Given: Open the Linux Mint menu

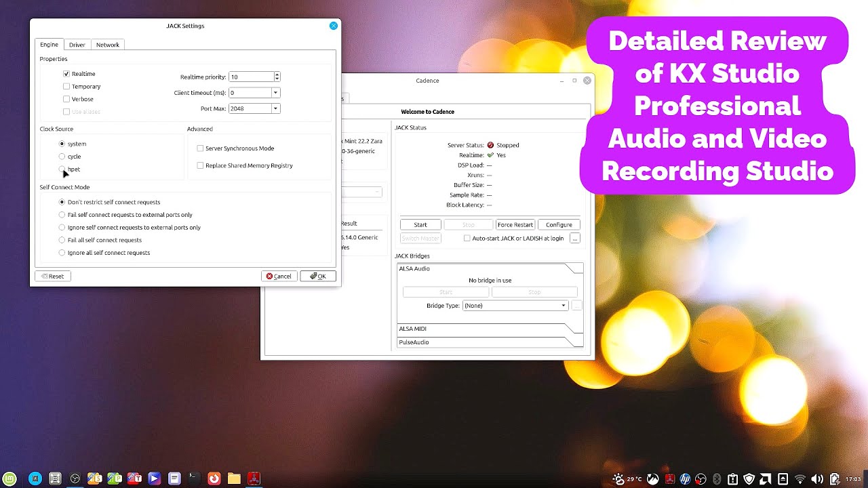Looking at the screenshot, I should pos(9,479).
